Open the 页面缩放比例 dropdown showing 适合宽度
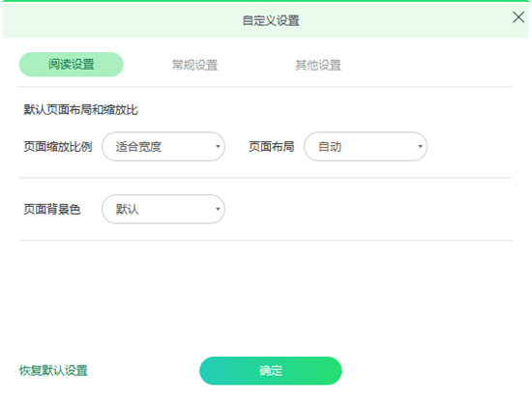The width and height of the screenshot is (532, 404). [x=163, y=146]
